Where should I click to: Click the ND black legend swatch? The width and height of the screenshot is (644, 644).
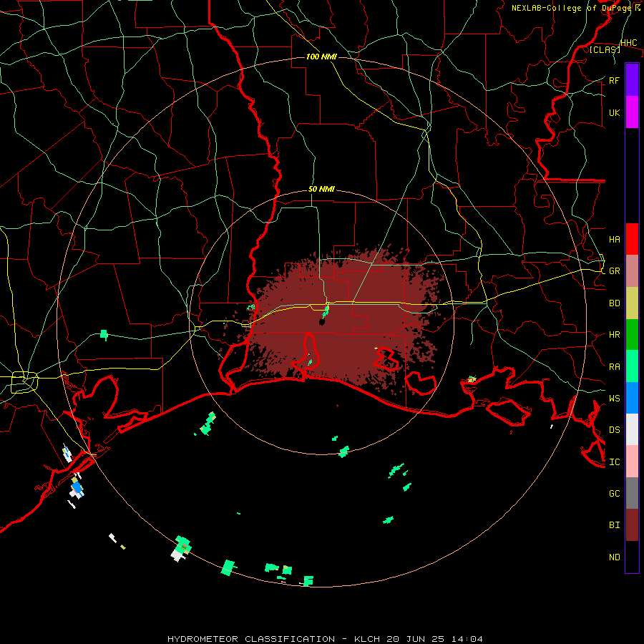632,557
